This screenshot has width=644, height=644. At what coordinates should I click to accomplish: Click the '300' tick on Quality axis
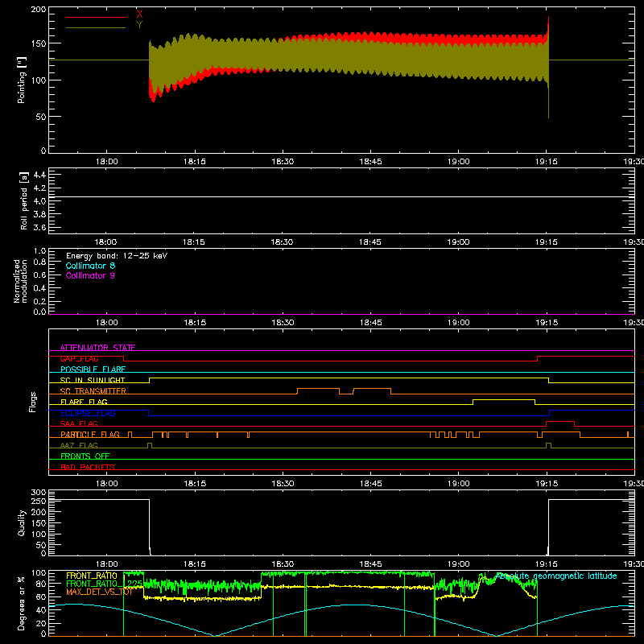39,493
